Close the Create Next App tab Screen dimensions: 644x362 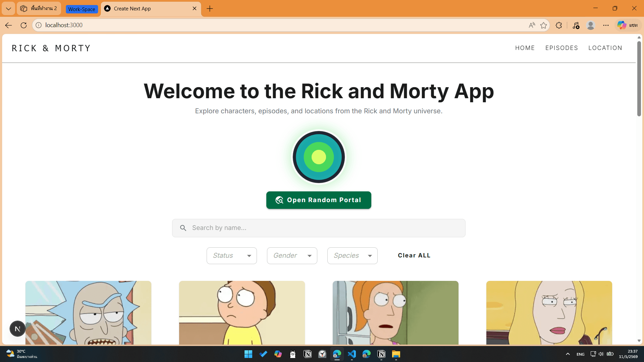(195, 8)
